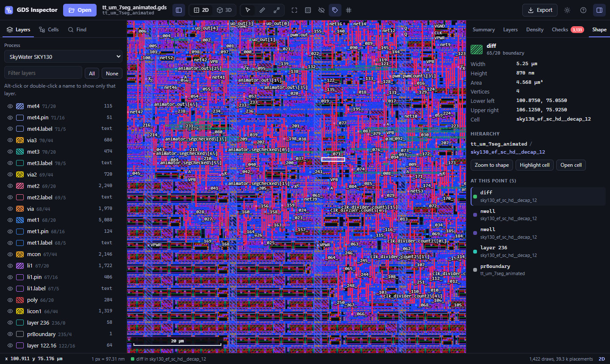The width and height of the screenshot is (610, 364).
Task: Open the Layers tab in left panel
Action: pos(19,30)
